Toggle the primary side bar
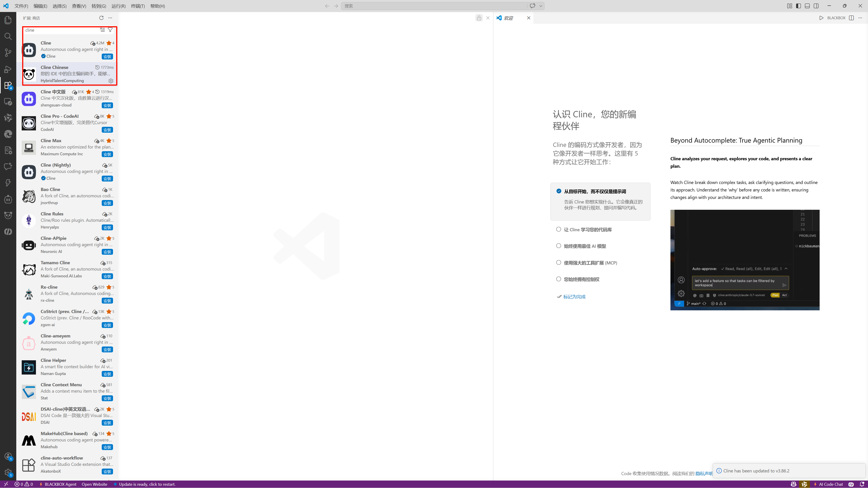Image resolution: width=868 pixels, height=488 pixels. (x=798, y=6)
